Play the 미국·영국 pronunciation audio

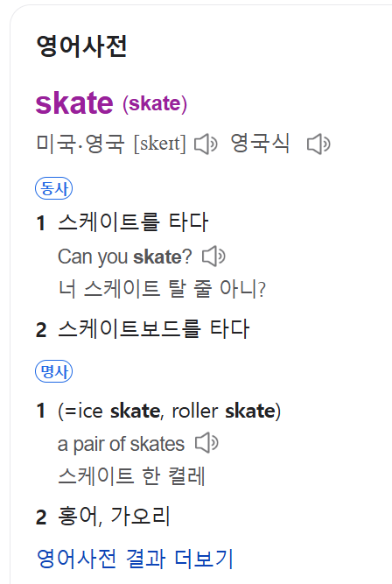[206, 144]
